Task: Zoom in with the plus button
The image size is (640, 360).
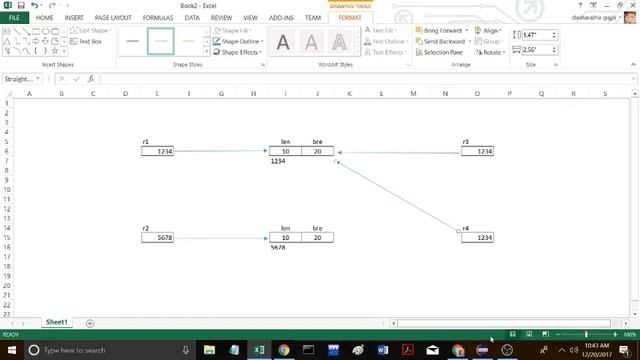Action: click(x=615, y=334)
